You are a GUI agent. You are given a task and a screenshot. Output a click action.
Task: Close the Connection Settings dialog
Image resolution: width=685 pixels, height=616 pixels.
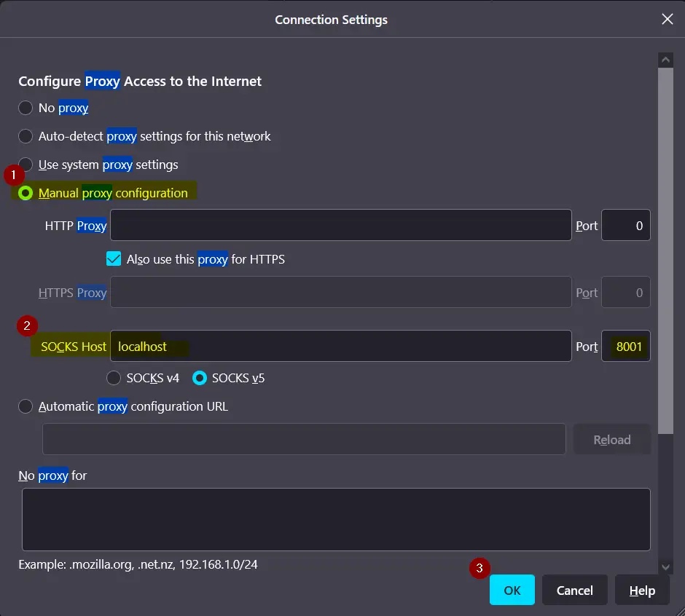point(667,20)
